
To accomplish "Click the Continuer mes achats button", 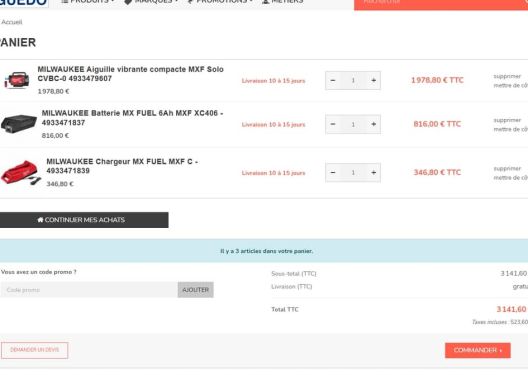I will (84, 220).
